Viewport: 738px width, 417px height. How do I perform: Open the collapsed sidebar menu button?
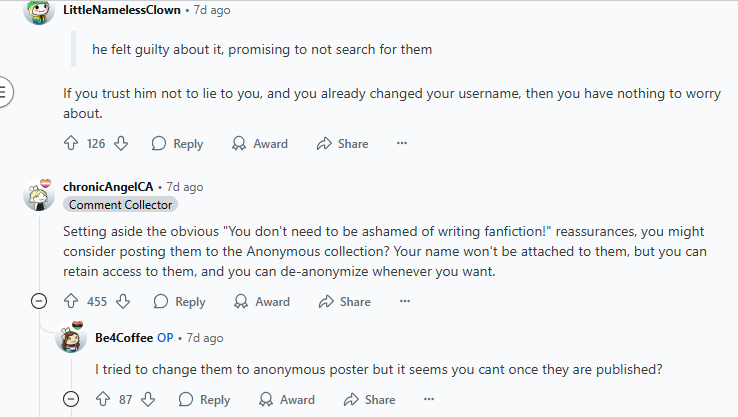pyautogui.click(x=4, y=91)
